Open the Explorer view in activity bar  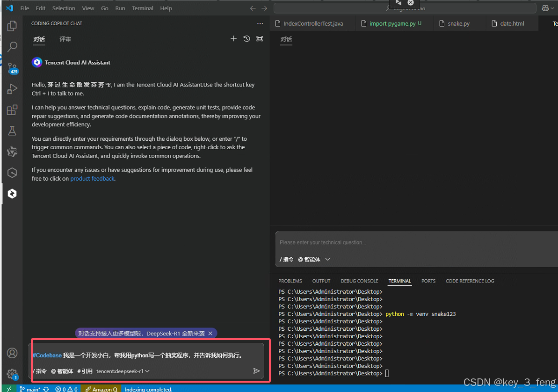[x=12, y=26]
